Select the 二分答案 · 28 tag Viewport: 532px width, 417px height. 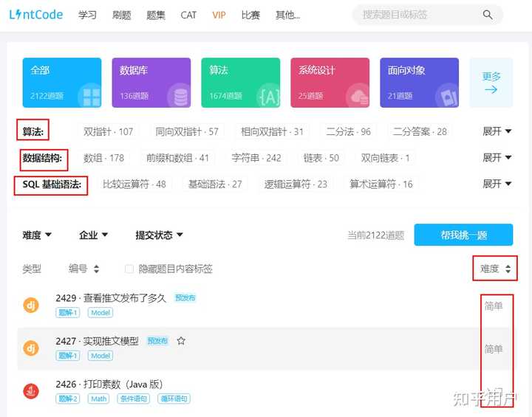coord(420,131)
